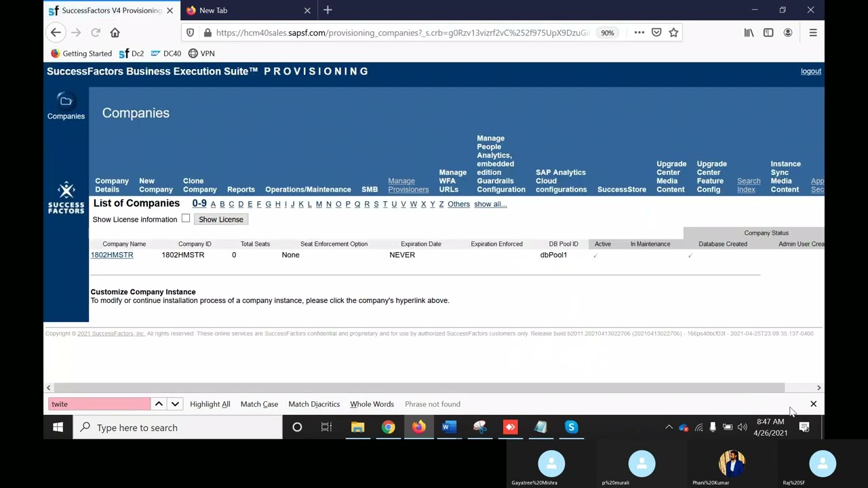
Task: Open the Firefox account icon
Action: point(788,33)
